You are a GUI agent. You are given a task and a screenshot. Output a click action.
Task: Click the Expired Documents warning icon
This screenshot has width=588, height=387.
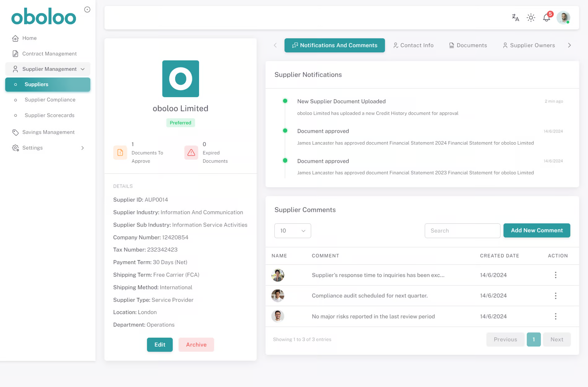(191, 153)
